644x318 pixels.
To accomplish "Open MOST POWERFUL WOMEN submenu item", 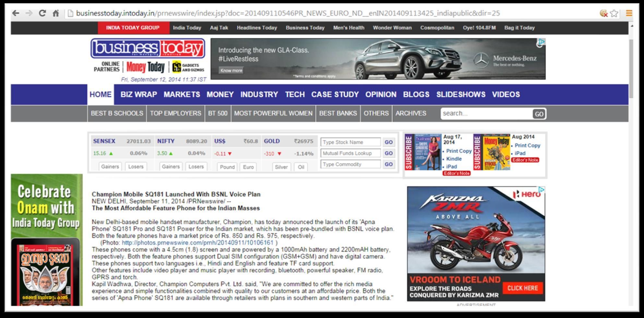I will [x=273, y=113].
